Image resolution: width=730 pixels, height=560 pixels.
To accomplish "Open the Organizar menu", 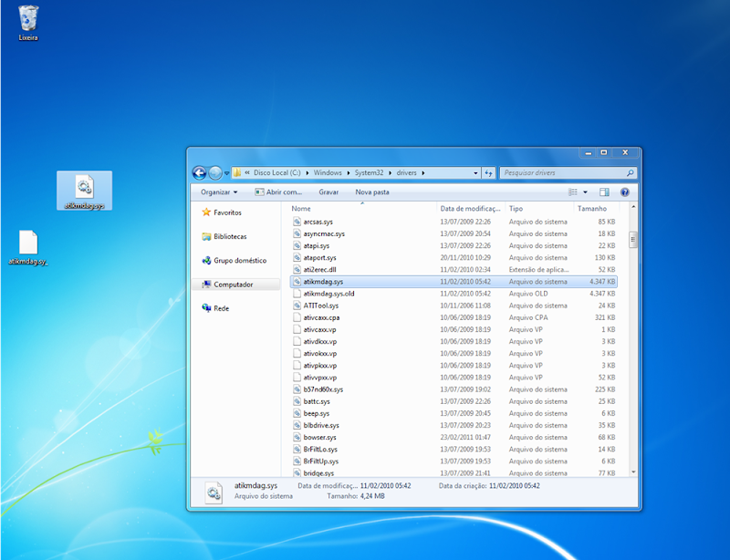I will click(x=219, y=192).
